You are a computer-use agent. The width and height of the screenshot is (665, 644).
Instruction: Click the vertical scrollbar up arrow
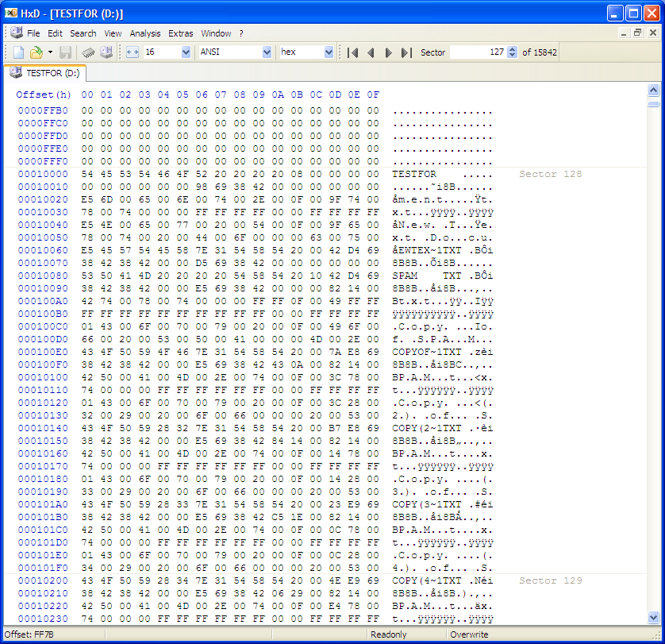654,90
